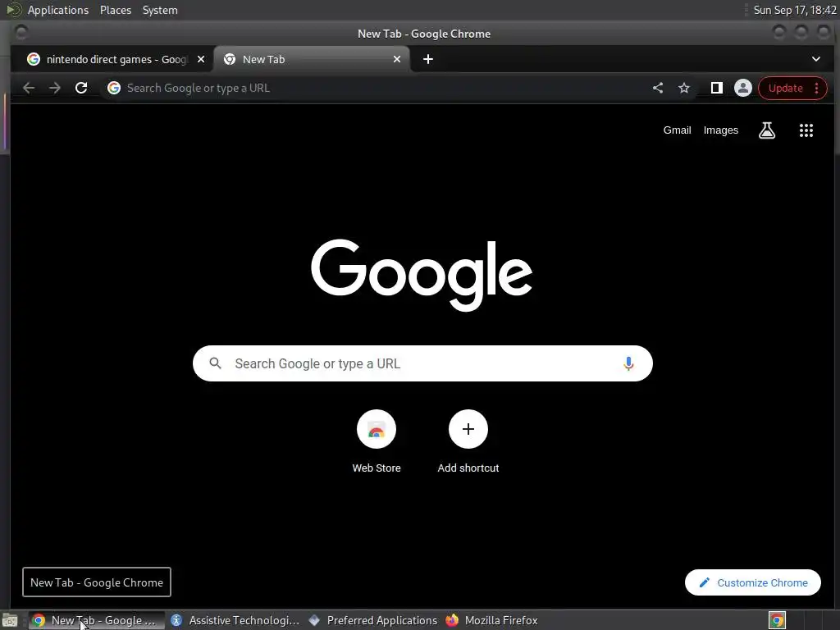The height and width of the screenshot is (630, 840).
Task: Open the Images link
Action: click(720, 130)
